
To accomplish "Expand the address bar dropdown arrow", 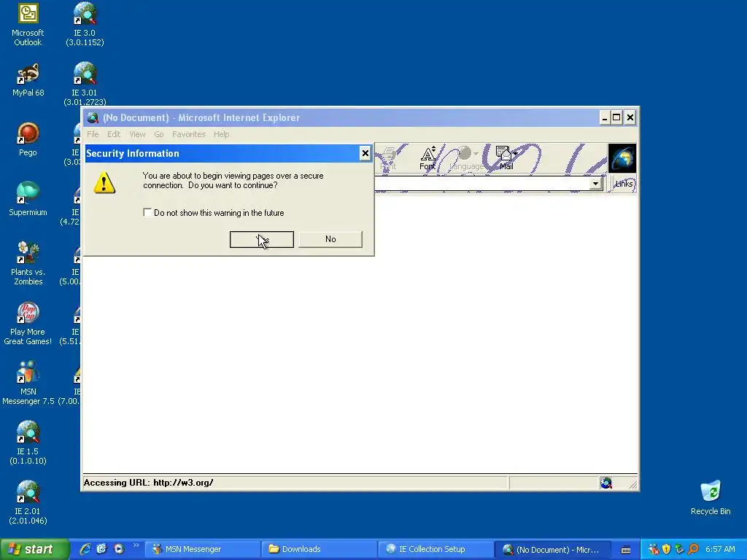I will click(x=595, y=184).
